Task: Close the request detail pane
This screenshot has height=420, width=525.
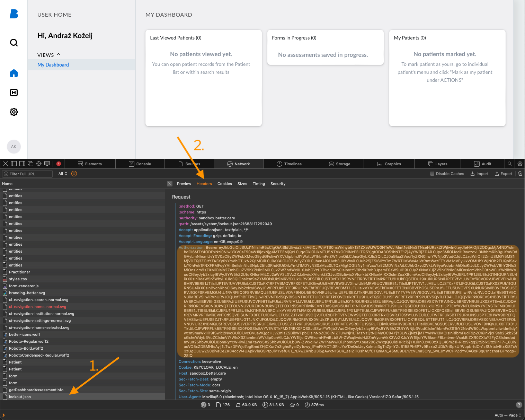Action: 170,184
